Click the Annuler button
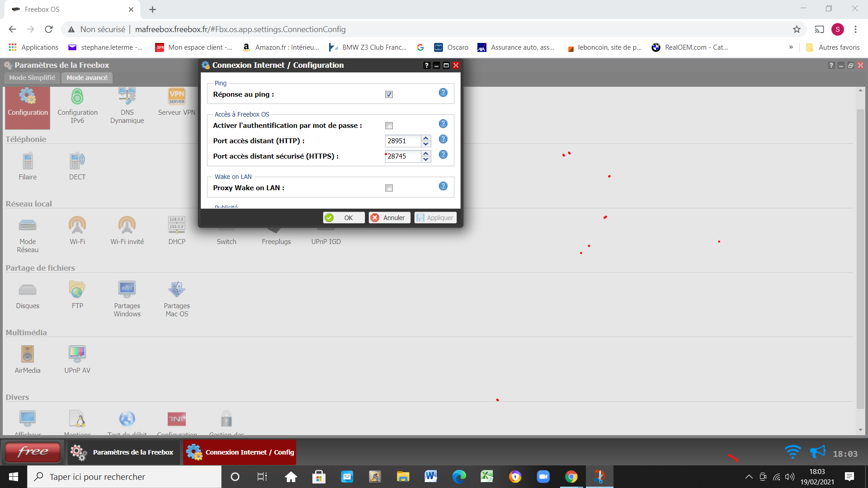Viewport: 868px width, 488px height. [x=389, y=218]
